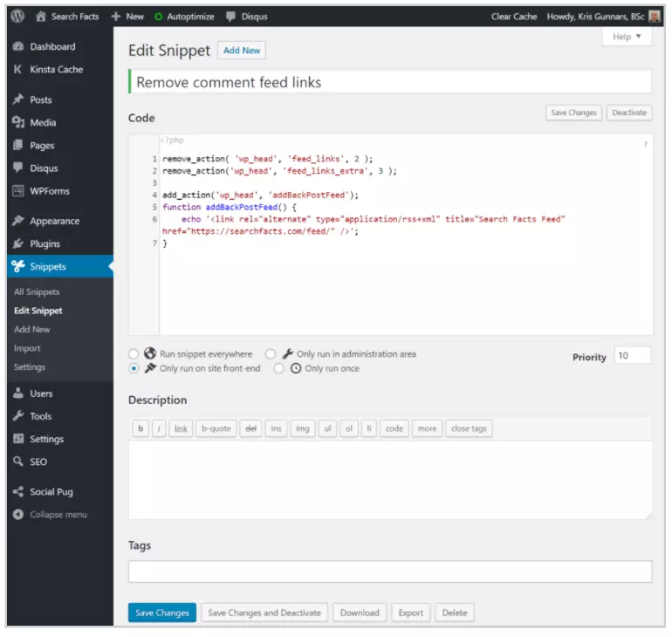Select Only run in administration area radio
The width and height of the screenshot is (672, 637).
point(271,354)
